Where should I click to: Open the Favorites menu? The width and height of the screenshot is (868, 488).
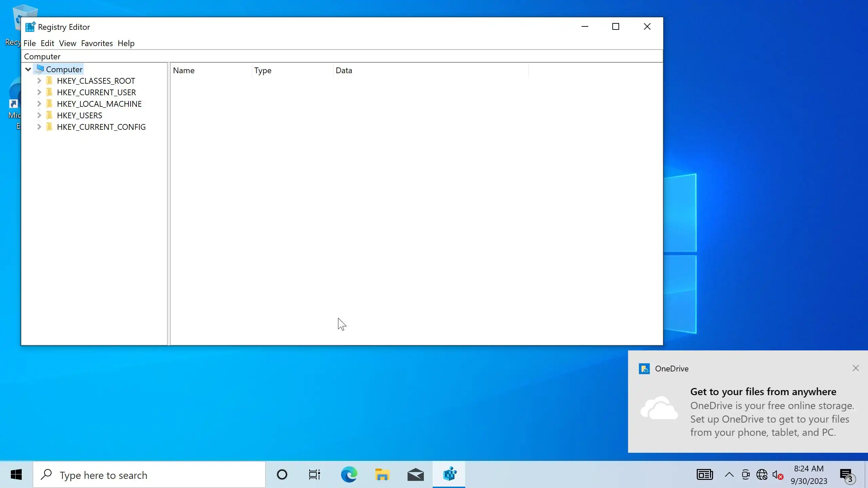(x=97, y=43)
